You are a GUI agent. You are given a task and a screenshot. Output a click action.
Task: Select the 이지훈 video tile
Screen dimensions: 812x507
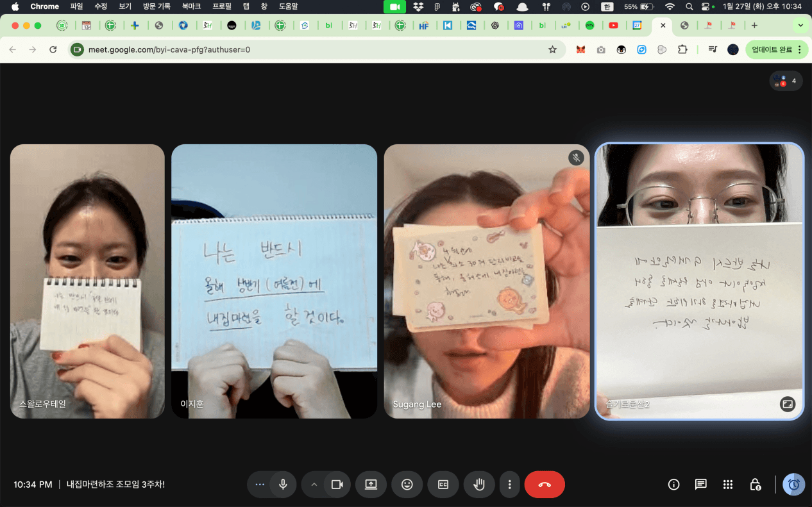[274, 281]
